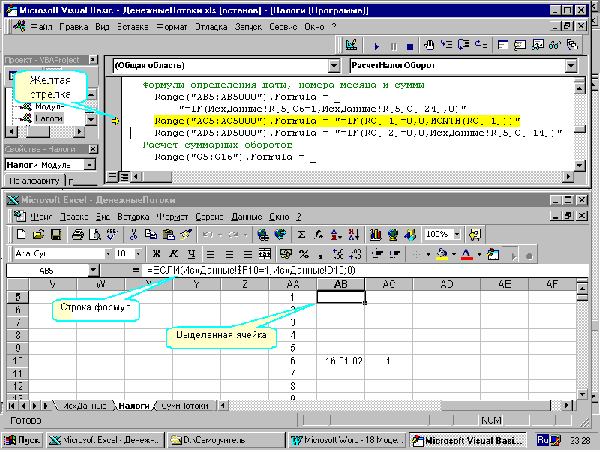The height and width of the screenshot is (450, 600).
Task: Open the fill color dropdown arrow
Action: point(454,254)
